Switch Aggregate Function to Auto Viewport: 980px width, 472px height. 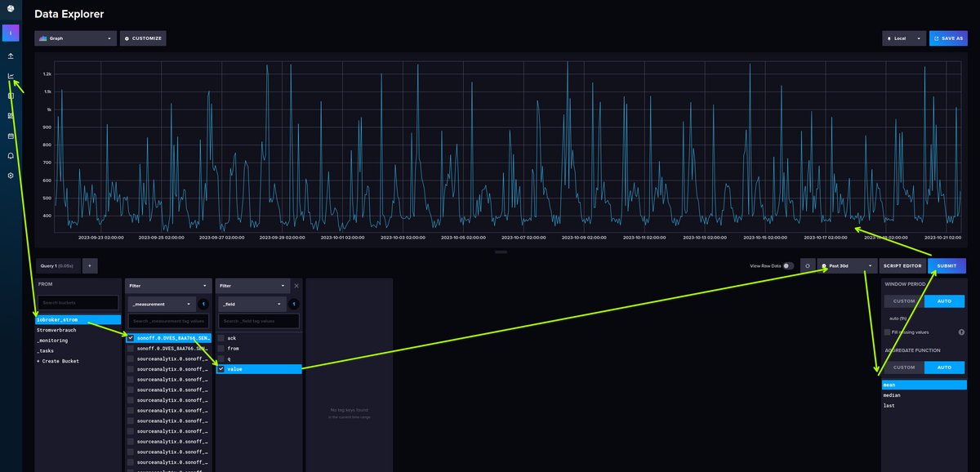click(x=943, y=367)
